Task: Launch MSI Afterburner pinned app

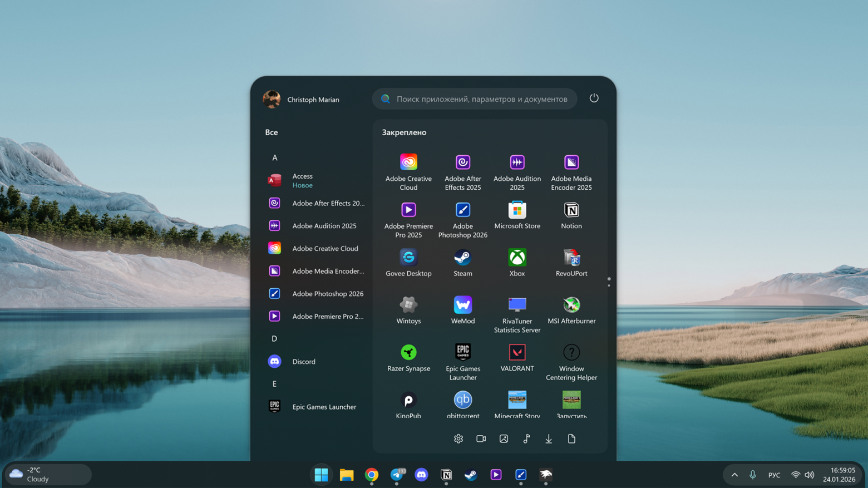Action: [x=571, y=310]
